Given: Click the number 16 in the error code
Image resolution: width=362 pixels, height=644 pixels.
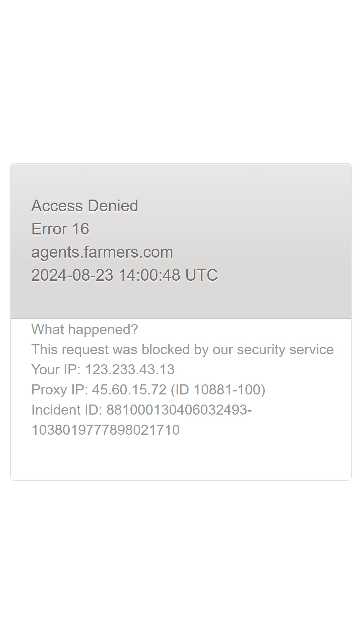Looking at the screenshot, I should (80, 229).
